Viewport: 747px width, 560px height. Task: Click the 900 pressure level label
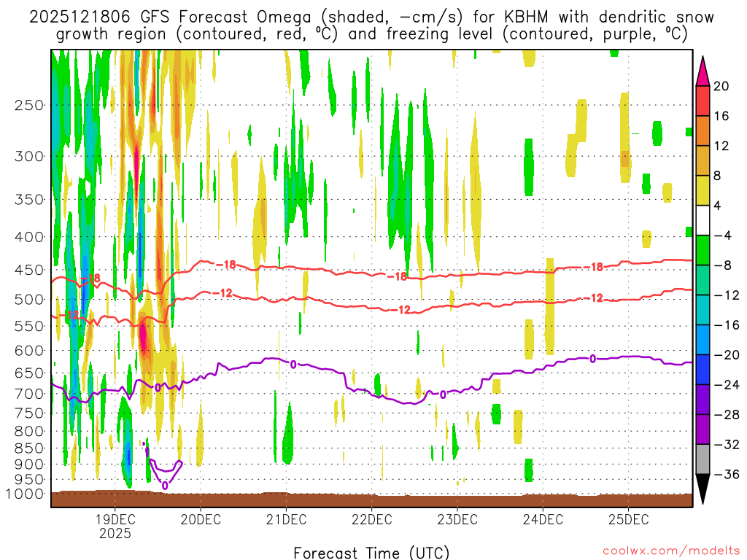point(29,464)
